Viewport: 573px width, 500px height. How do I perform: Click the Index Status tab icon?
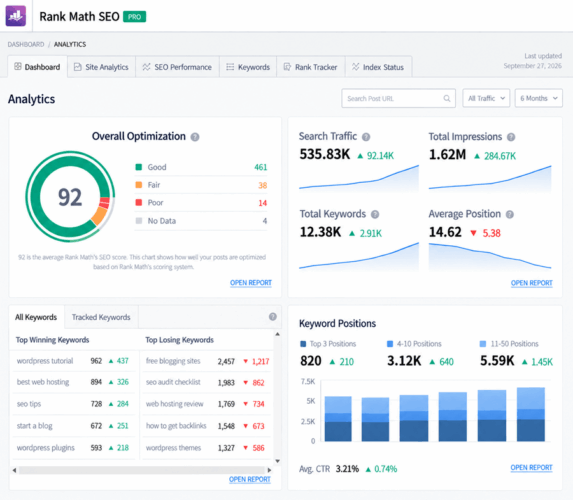click(355, 67)
